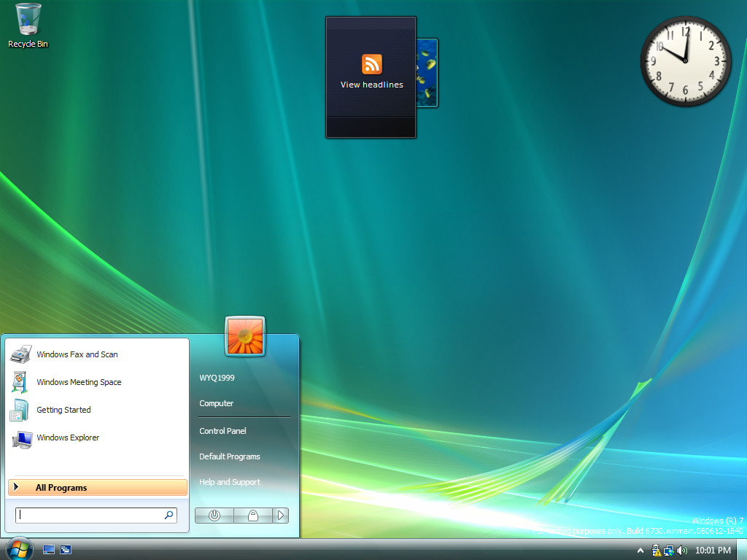Expand All Programs list
Image resolution: width=747 pixels, height=560 pixels.
point(97,488)
